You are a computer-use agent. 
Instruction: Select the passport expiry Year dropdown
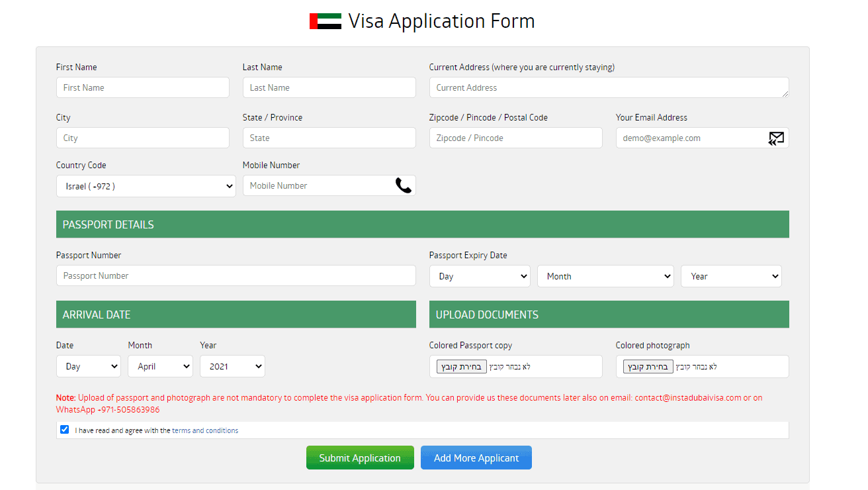pos(731,276)
